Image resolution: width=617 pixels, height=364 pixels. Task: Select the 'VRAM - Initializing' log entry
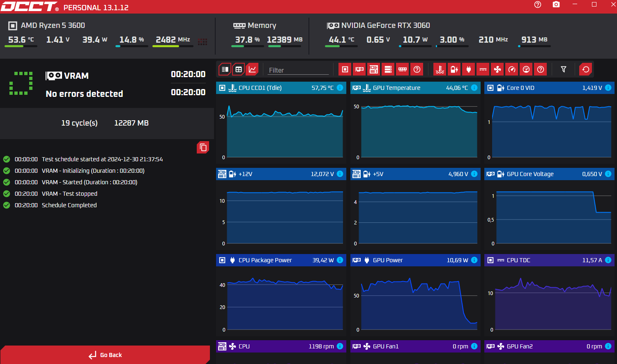pyautogui.click(x=93, y=171)
